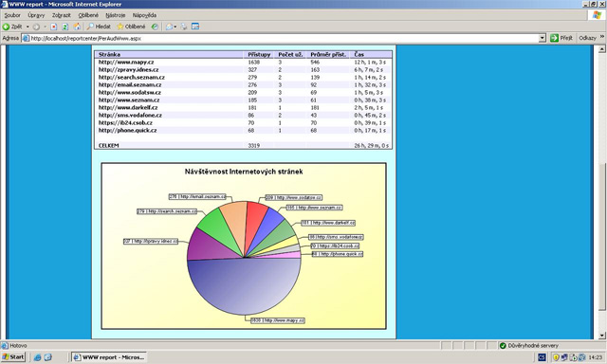Click the total time 26 h, 29 m, 0 s

click(371, 146)
